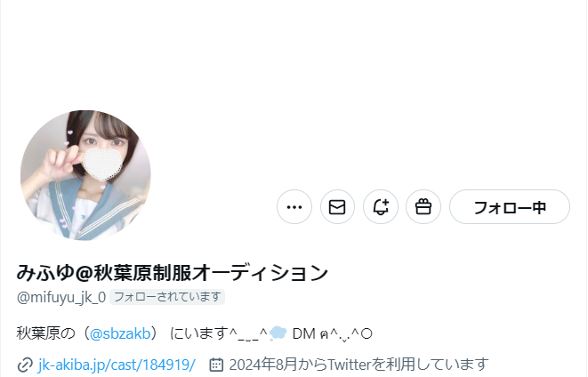Click the envelope direct message icon
Image resolution: width=588 pixels, height=377 pixels.
click(x=337, y=207)
